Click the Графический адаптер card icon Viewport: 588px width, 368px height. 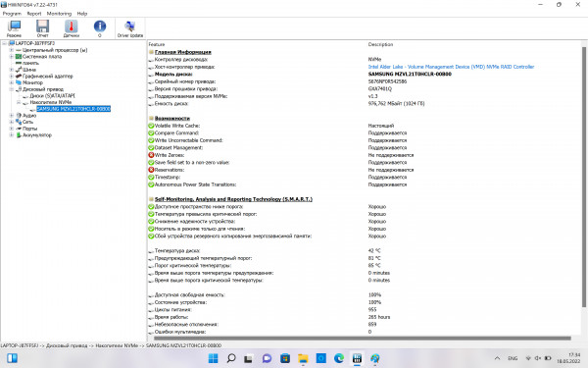pos(19,77)
